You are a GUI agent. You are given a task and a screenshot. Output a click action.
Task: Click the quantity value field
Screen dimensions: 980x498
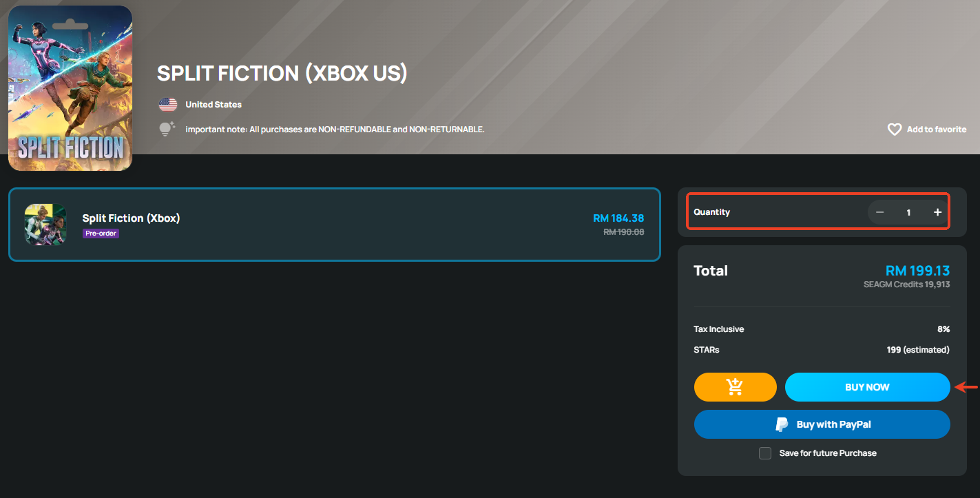click(x=908, y=212)
